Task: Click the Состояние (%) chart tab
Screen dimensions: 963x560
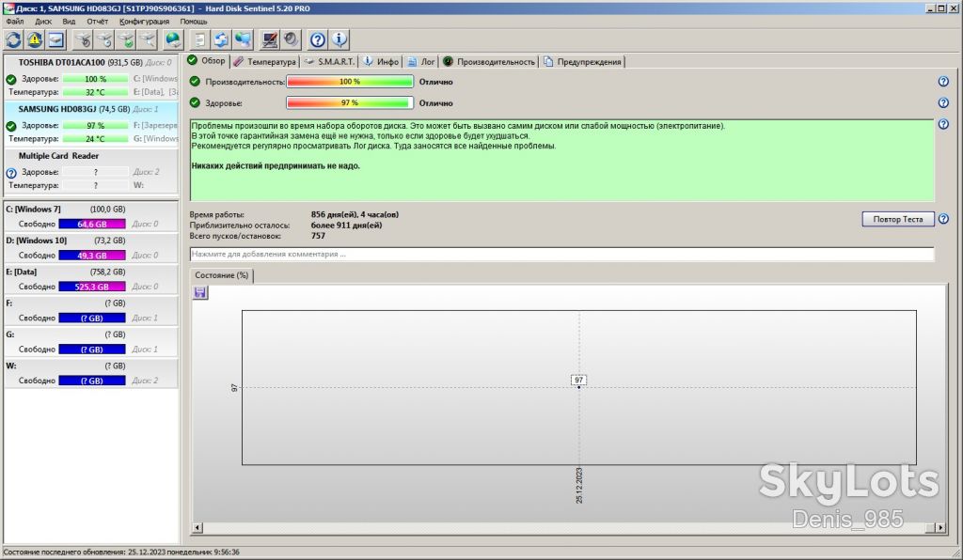Action: 222,275
